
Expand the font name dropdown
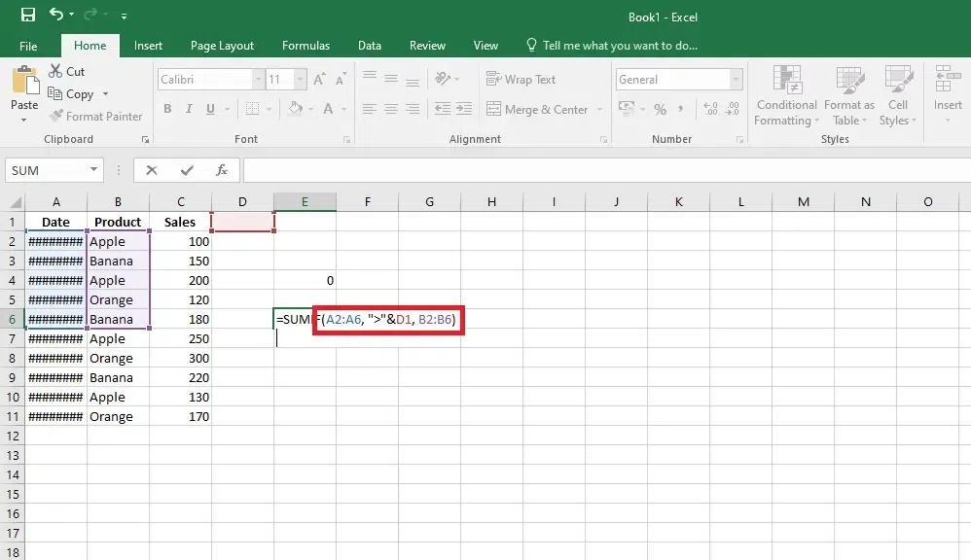[x=258, y=79]
